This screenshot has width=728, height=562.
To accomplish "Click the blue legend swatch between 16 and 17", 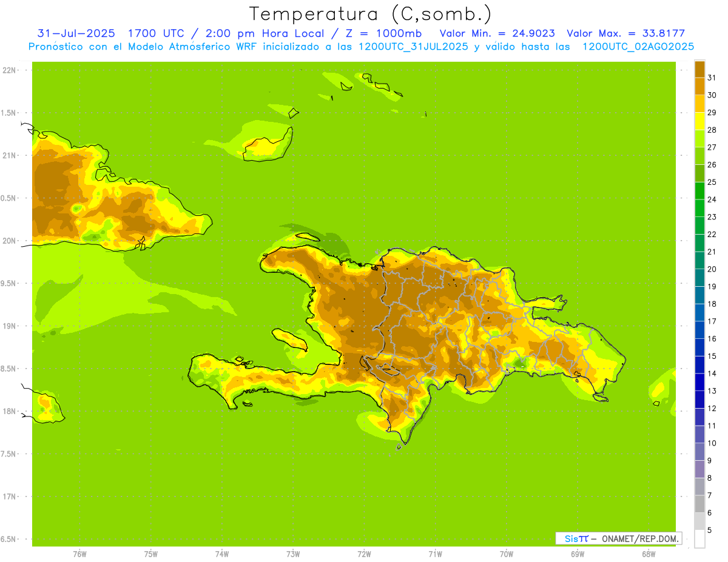I will click(x=699, y=330).
